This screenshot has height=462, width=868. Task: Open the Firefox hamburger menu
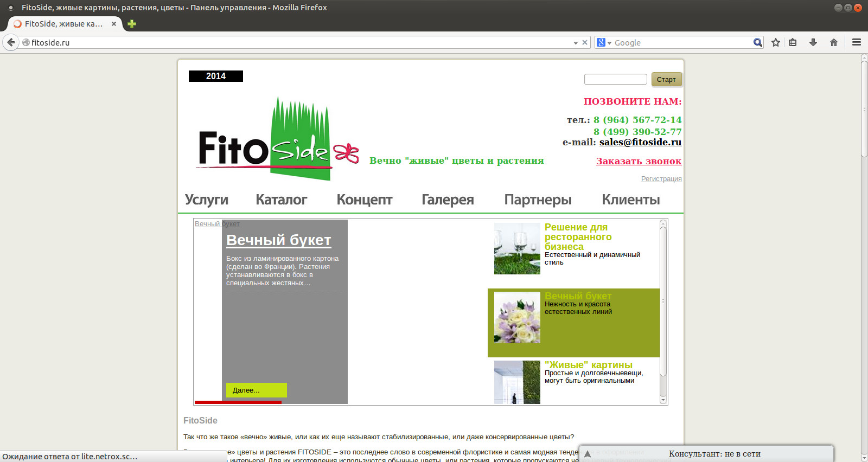pyautogui.click(x=857, y=42)
